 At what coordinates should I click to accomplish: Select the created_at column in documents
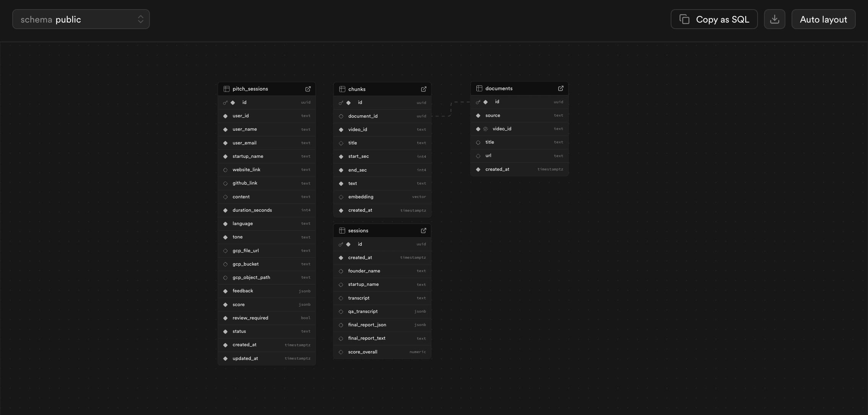point(497,169)
